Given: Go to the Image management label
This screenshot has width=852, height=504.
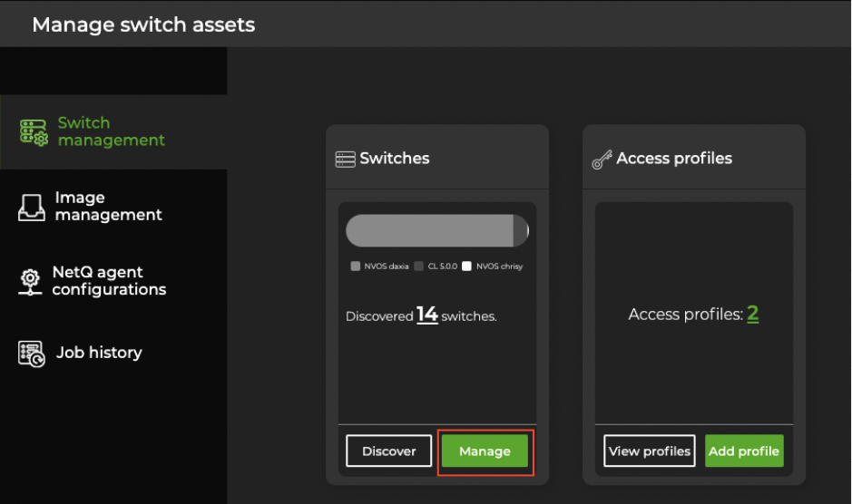Looking at the screenshot, I should click(108, 207).
